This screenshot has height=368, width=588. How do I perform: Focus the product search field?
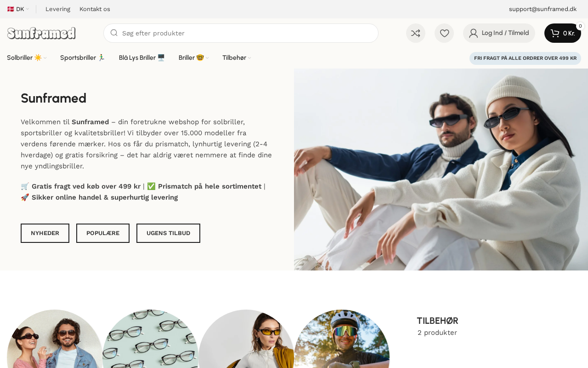[241, 33]
